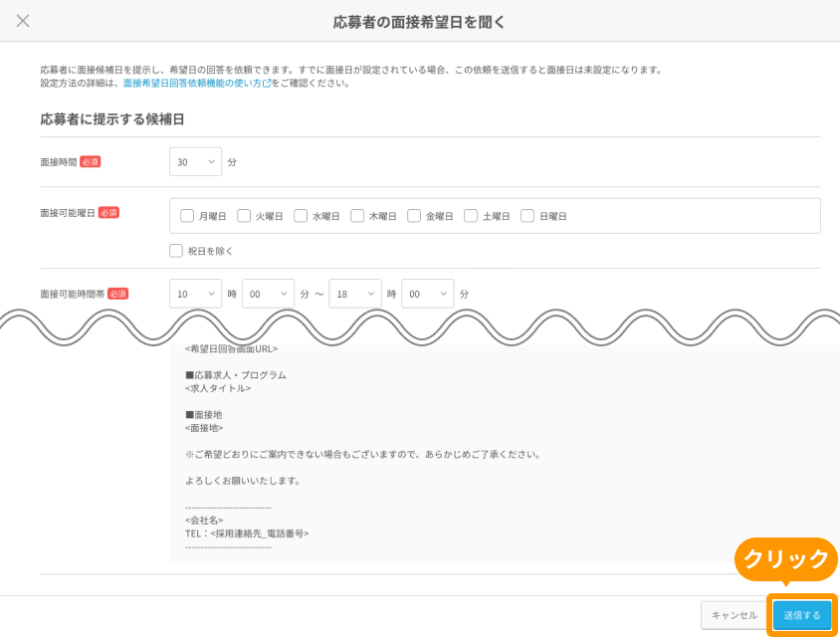Click the よろしくお願いいたします。 line
Screen dimensions: 840x643
[243, 481]
